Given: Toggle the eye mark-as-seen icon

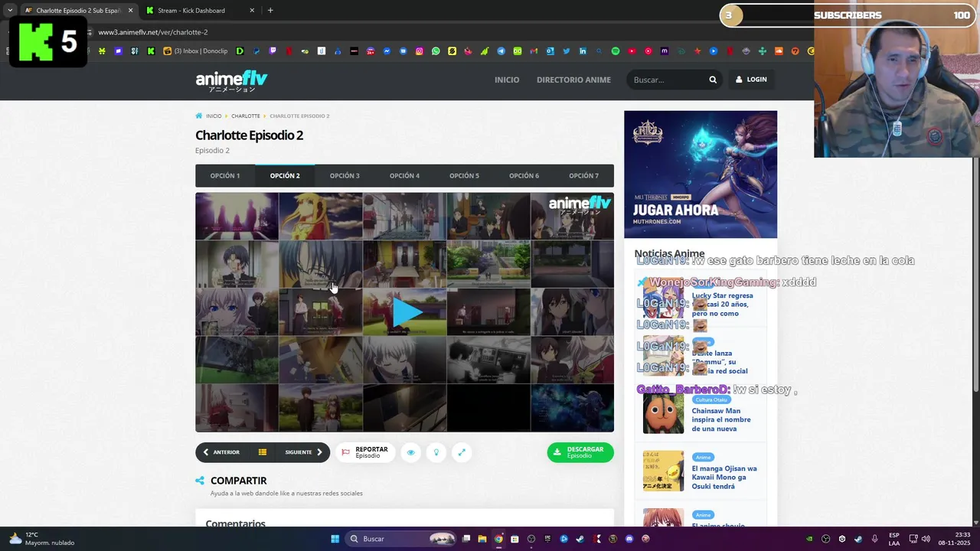Looking at the screenshot, I should tap(410, 452).
